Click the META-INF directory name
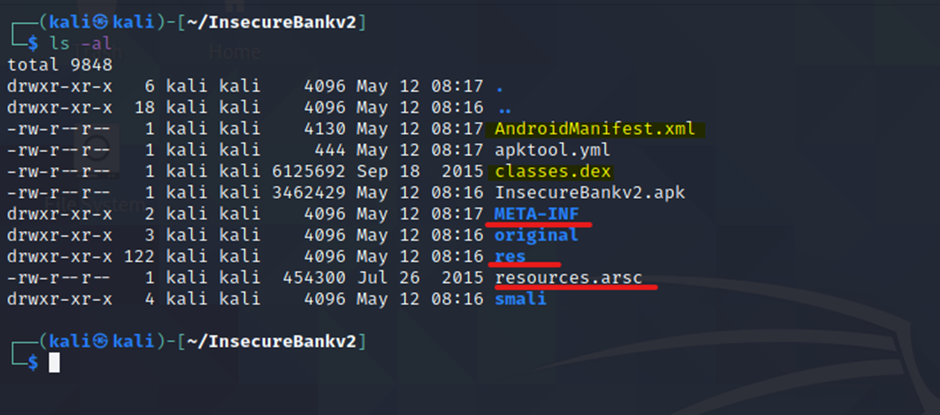 coord(536,214)
